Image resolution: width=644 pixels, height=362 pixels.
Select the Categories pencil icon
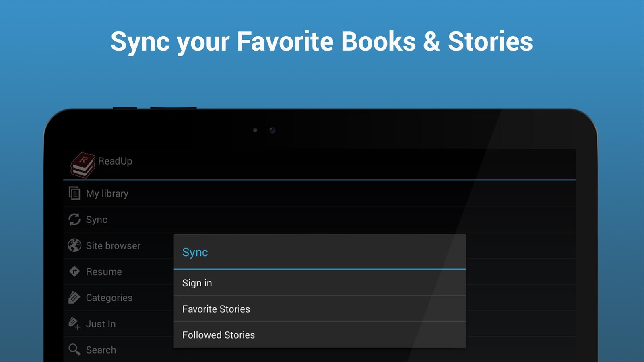click(x=74, y=298)
